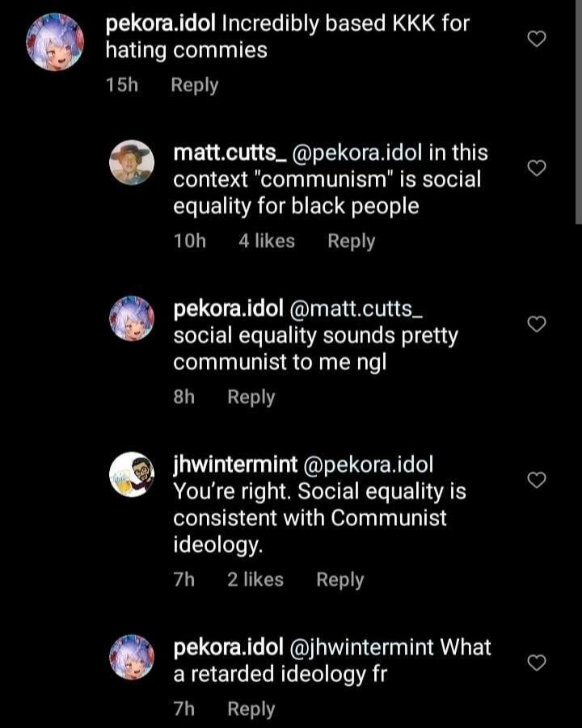Screen dimensions: 582x728
Task: Reply to matt.cutts_ comment
Action: pyautogui.click(x=351, y=240)
